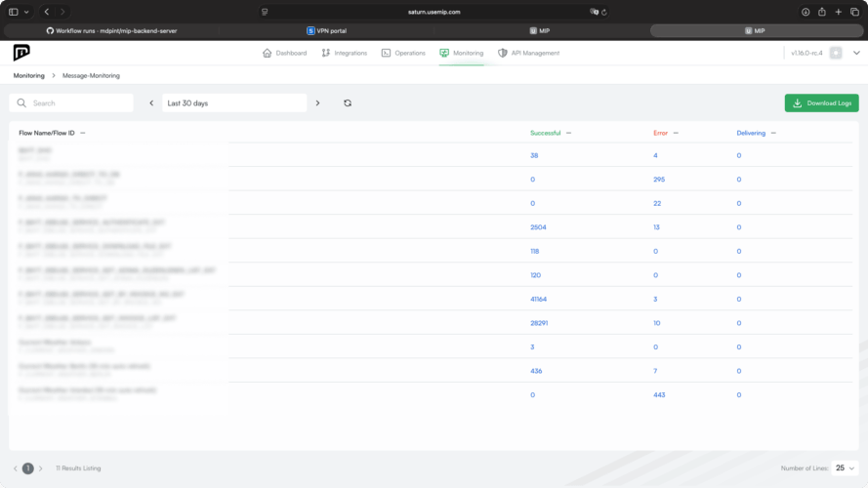The image size is (868, 488).
Task: Select the Monitoring nav item
Action: pyautogui.click(x=461, y=53)
